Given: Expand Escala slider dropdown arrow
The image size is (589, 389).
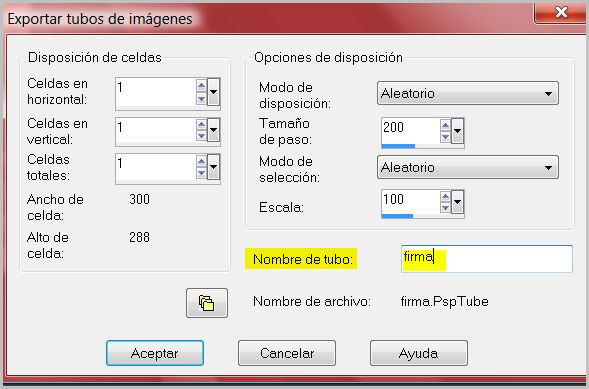Looking at the screenshot, I should [457, 202].
